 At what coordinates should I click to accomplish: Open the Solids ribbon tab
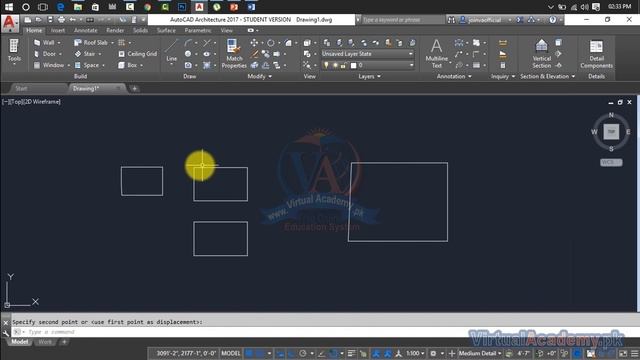140,30
